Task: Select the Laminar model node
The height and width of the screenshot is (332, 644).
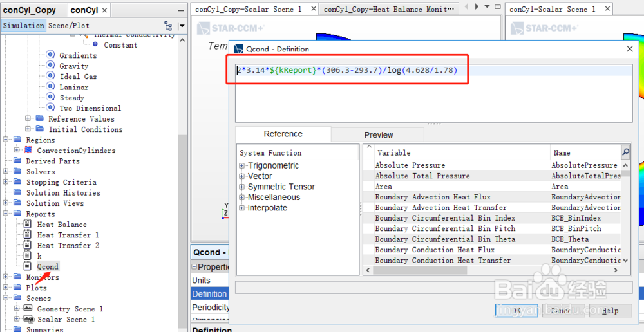Action: [74, 87]
